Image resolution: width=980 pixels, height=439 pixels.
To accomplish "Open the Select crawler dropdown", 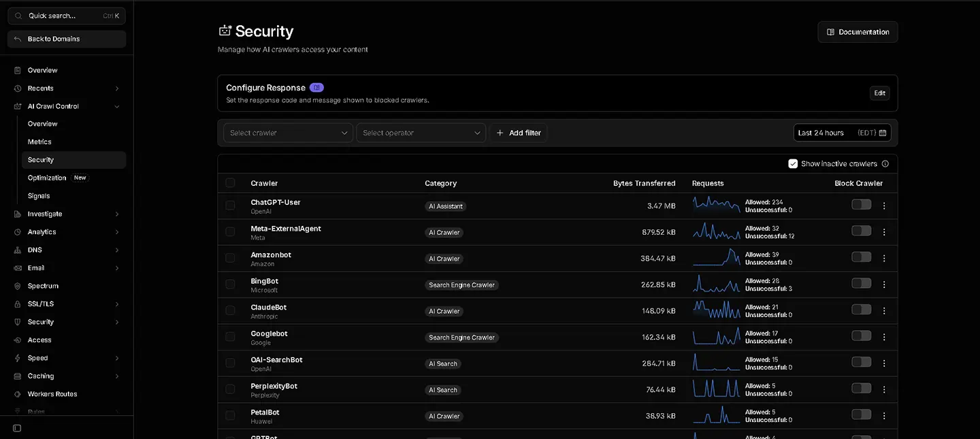I will [x=288, y=133].
